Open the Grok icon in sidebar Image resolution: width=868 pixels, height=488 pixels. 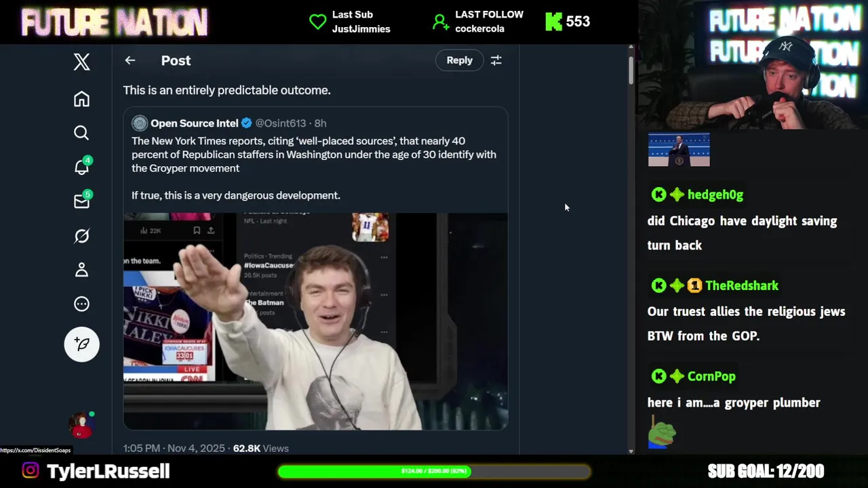coord(81,236)
